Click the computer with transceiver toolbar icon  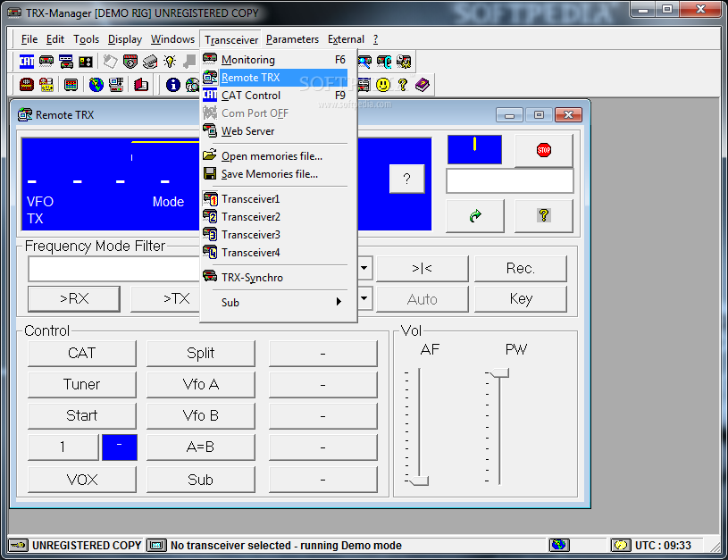click(116, 85)
